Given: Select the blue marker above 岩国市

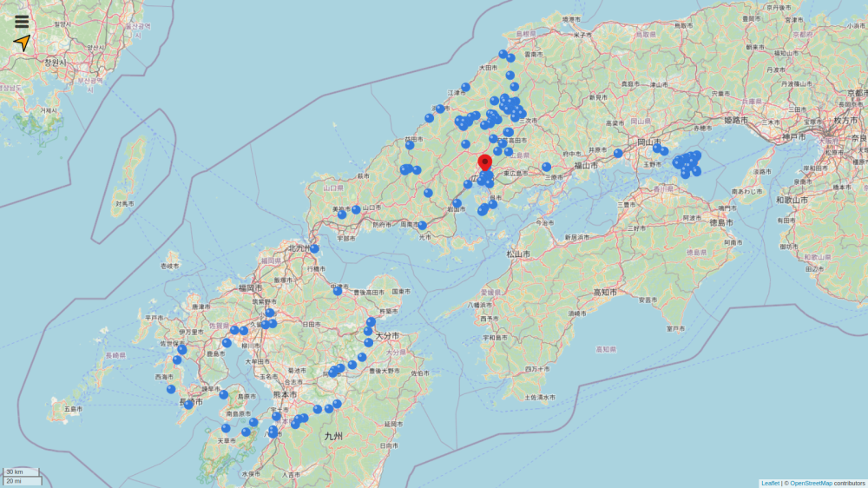Looking at the screenshot, I should coord(457,203).
